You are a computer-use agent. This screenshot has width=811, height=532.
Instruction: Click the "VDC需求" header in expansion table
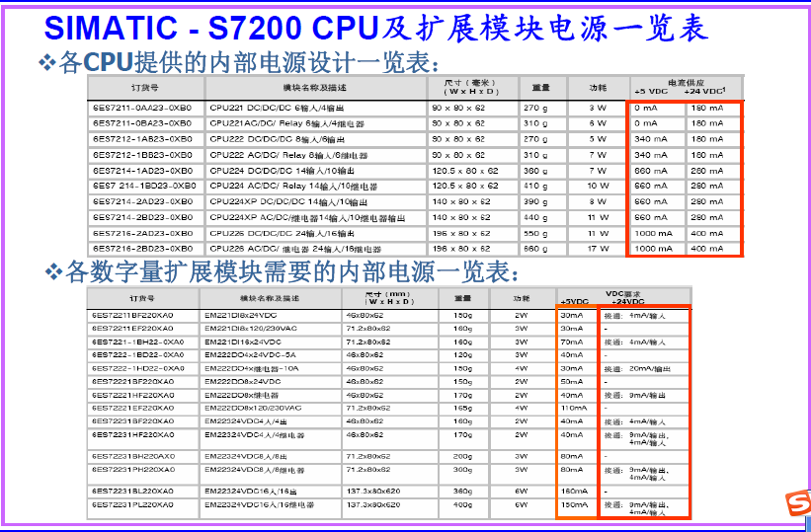click(622, 294)
